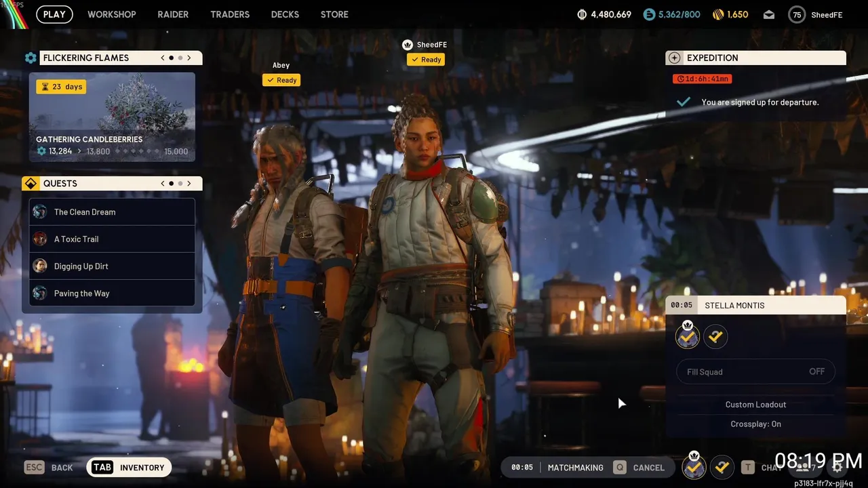The height and width of the screenshot is (488, 868).
Task: Go to previous Quests page
Action: click(163, 184)
